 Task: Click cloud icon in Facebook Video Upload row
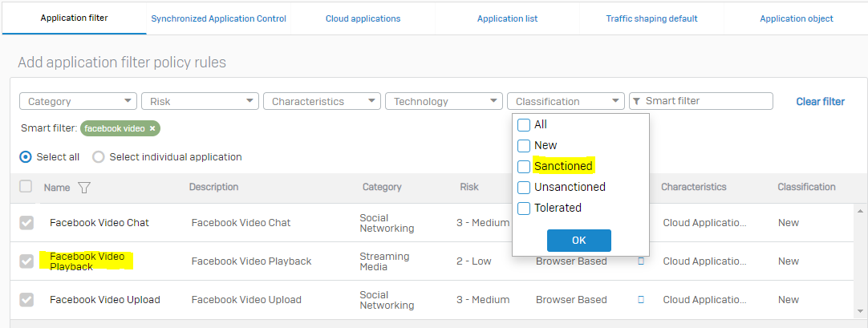pos(641,300)
